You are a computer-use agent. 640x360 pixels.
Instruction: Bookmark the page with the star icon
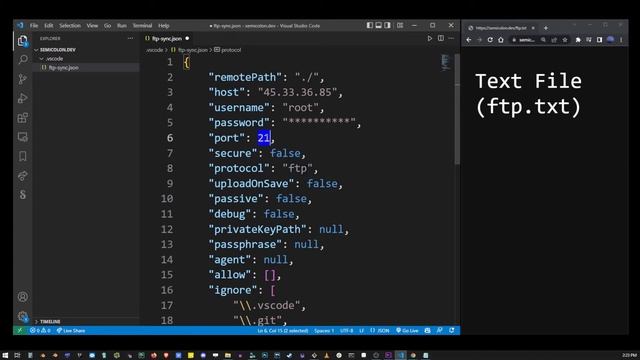tap(565, 40)
